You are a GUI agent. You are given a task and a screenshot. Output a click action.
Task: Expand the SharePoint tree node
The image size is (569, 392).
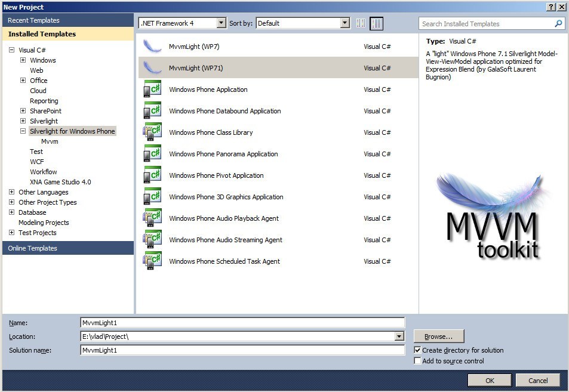(x=23, y=111)
